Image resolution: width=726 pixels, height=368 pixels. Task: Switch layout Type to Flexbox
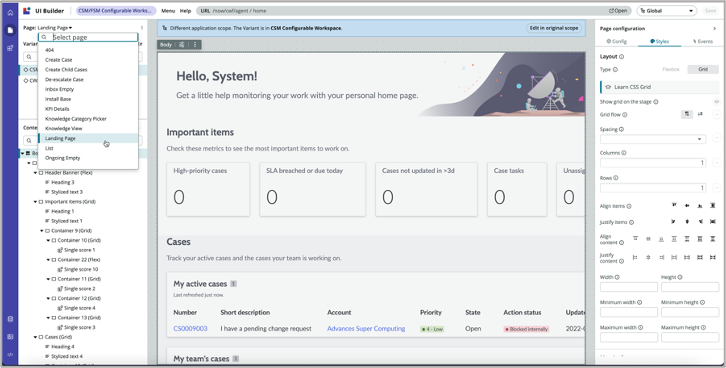click(x=670, y=69)
